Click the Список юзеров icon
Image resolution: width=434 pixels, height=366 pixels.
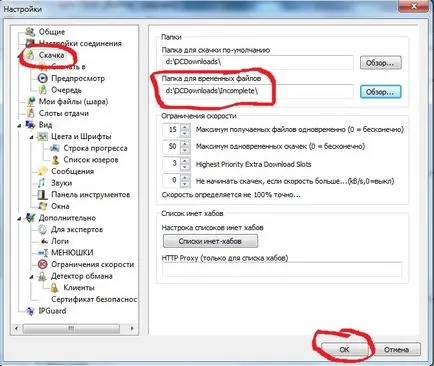click(x=55, y=160)
